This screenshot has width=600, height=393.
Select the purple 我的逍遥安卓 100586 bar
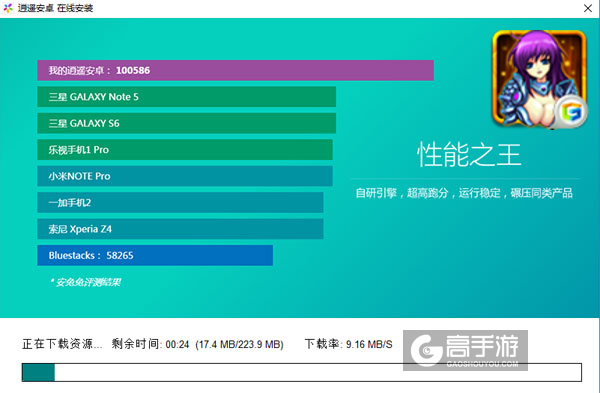235,70
